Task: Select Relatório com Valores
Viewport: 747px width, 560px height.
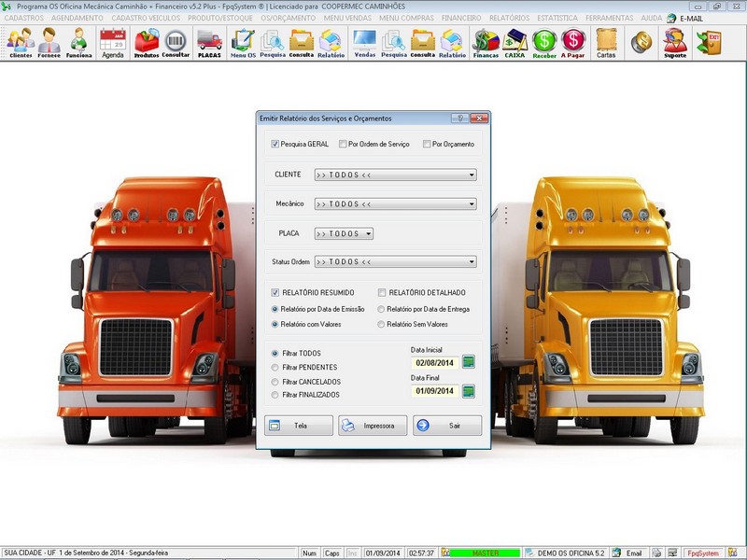Action: click(275, 324)
